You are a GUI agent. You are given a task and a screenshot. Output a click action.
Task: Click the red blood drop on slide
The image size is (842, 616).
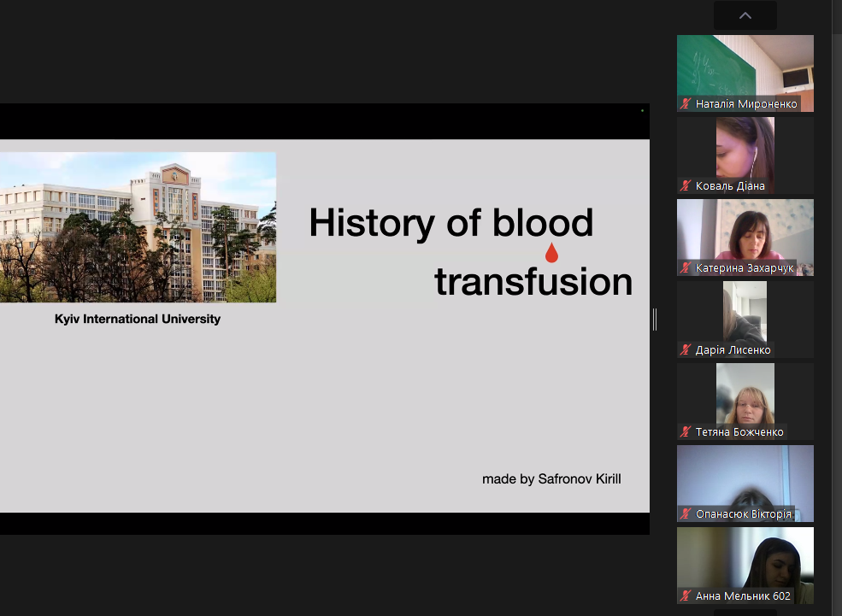551,252
